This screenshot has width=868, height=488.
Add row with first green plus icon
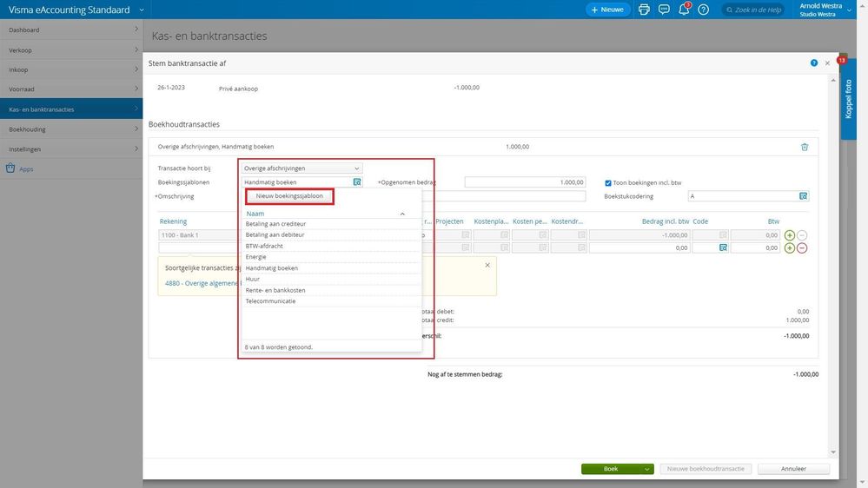[790, 235]
